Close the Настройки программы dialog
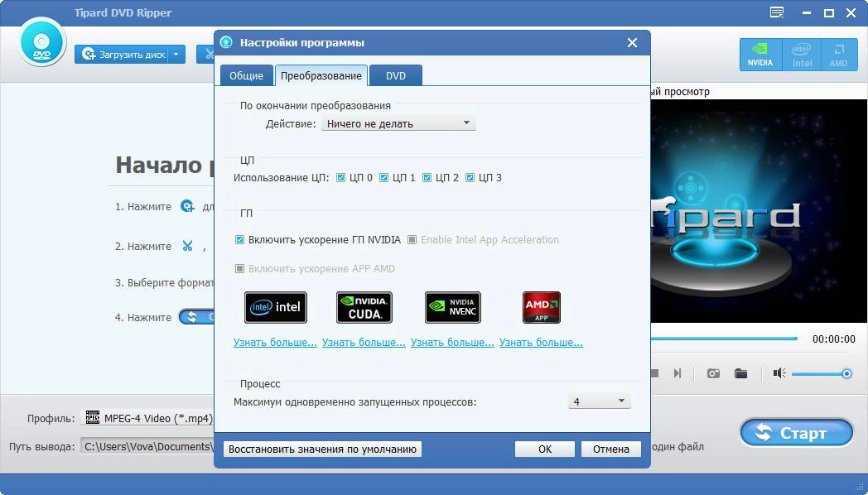This screenshot has height=495, width=868. pos(632,42)
